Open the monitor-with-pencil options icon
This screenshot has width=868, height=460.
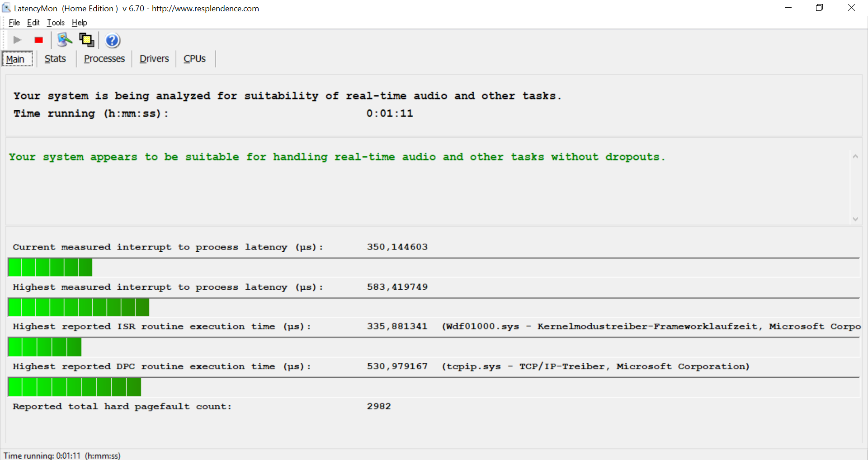point(64,40)
